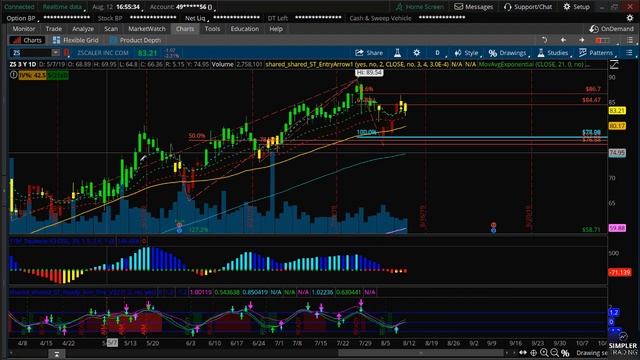Expand the ZS symbol dropdown arrow
This screenshot has width=640, height=360.
[x=56, y=53]
